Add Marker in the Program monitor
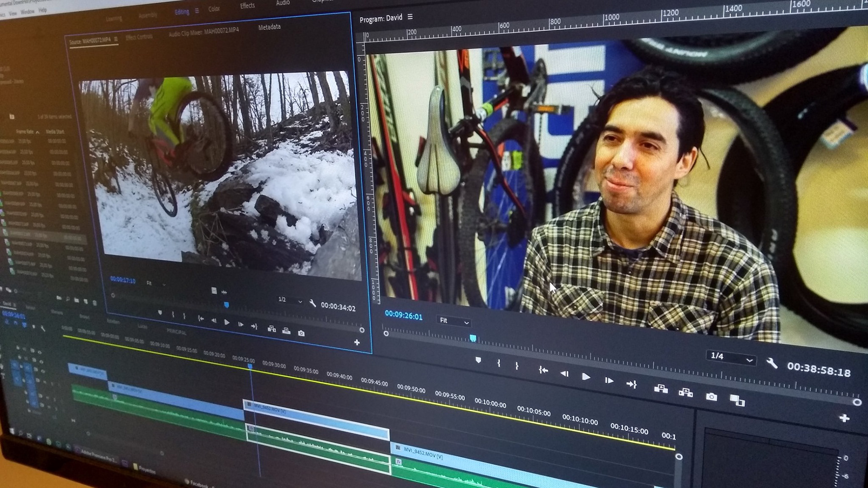The image size is (868, 488). (x=478, y=360)
